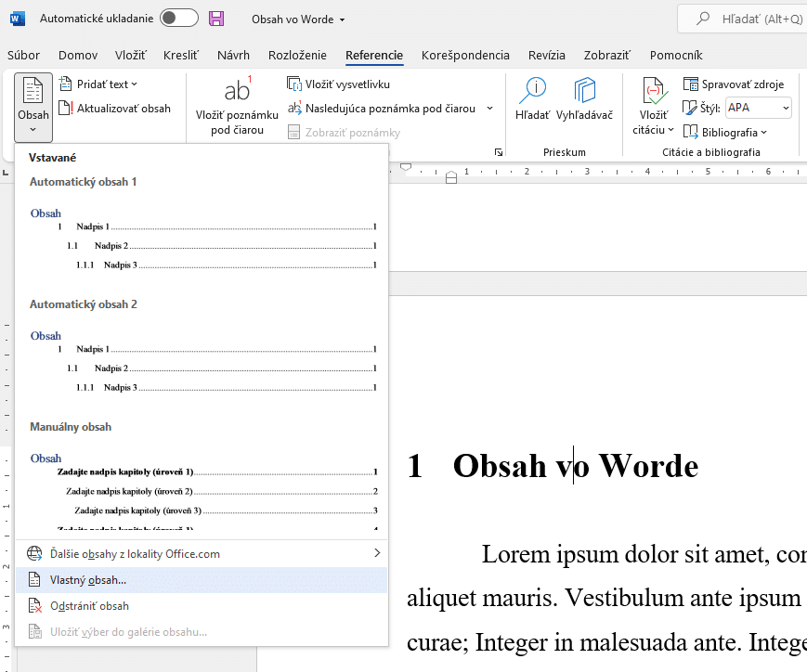
Task: Click the Spravovať zdroje icon
Action: [x=690, y=84]
